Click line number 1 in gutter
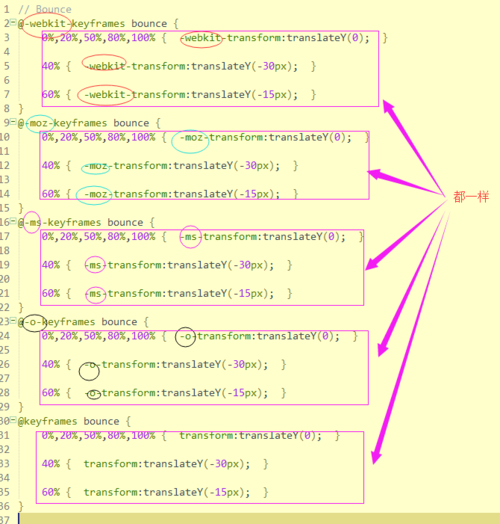This screenshot has height=524, width=500. click(x=7, y=9)
